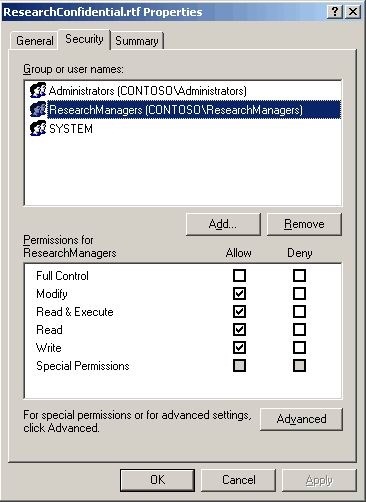The width and height of the screenshot is (366, 502).
Task: Uncheck Allow Read & Execute checkbox
Action: (239, 312)
